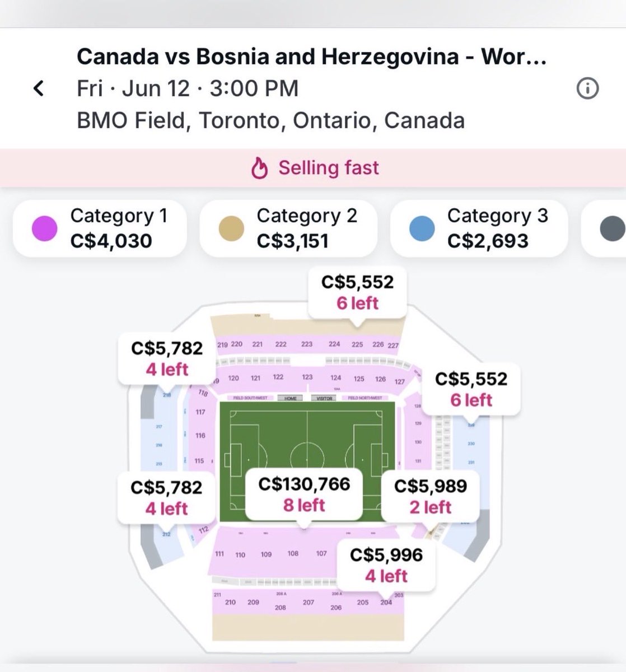626x672 pixels.
Task: Go back using the left chevron arrow
Action: (39, 88)
